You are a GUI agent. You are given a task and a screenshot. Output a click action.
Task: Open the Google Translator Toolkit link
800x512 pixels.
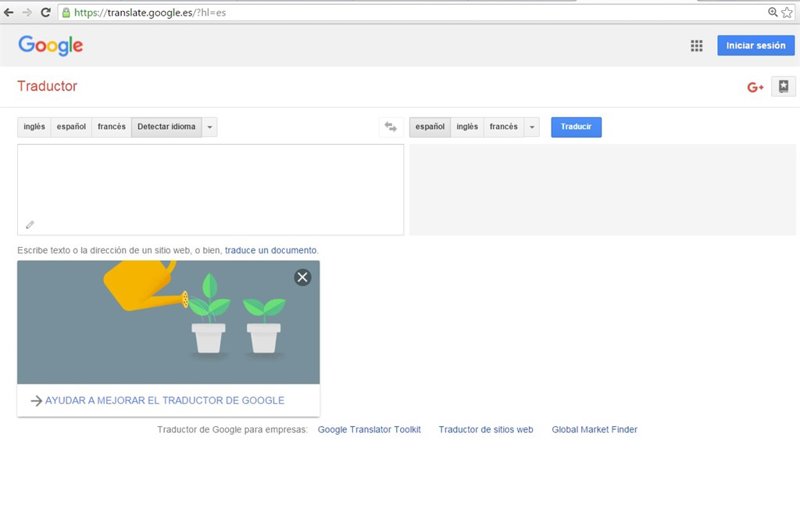click(x=369, y=429)
